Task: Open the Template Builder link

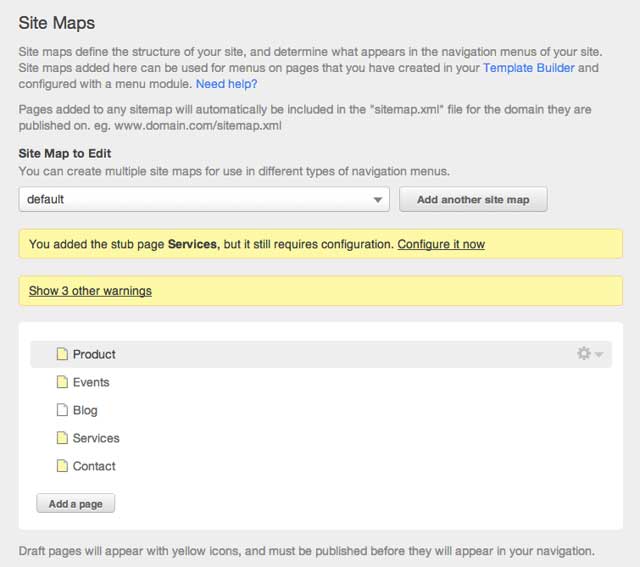Action: point(530,68)
